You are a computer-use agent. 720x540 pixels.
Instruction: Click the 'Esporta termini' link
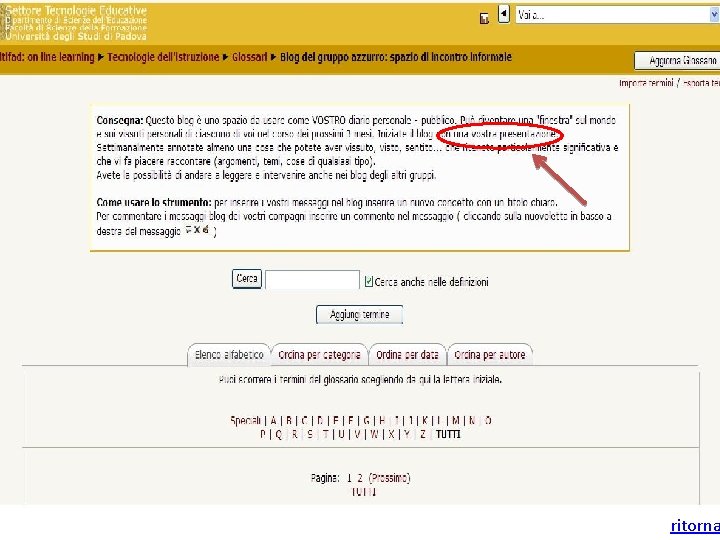[x=701, y=83]
